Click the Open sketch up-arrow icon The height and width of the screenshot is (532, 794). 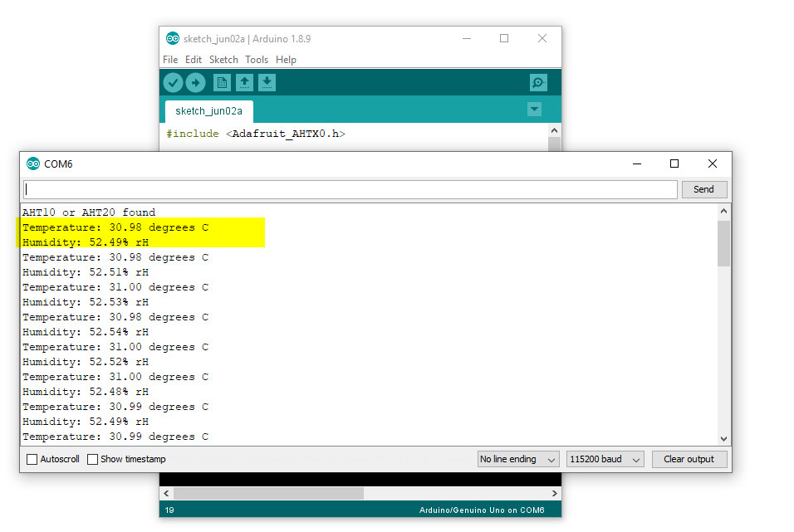[x=244, y=82]
